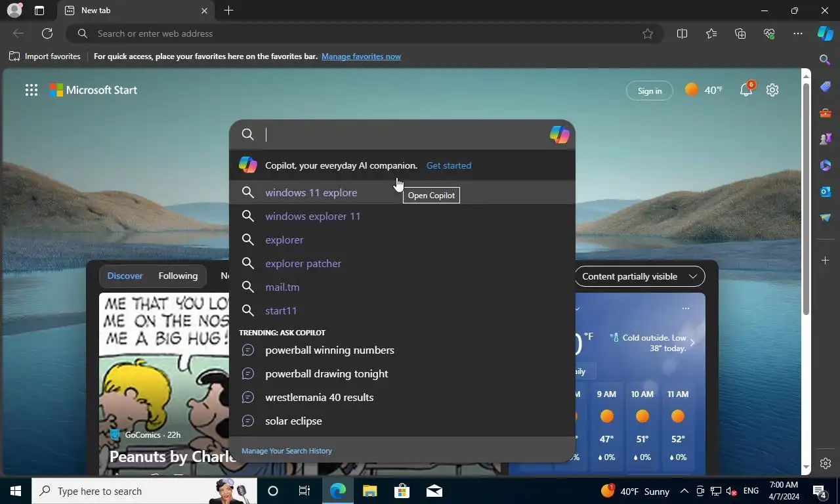Select suggestion mail.tm
Image resolution: width=840 pixels, height=504 pixels.
(402, 287)
